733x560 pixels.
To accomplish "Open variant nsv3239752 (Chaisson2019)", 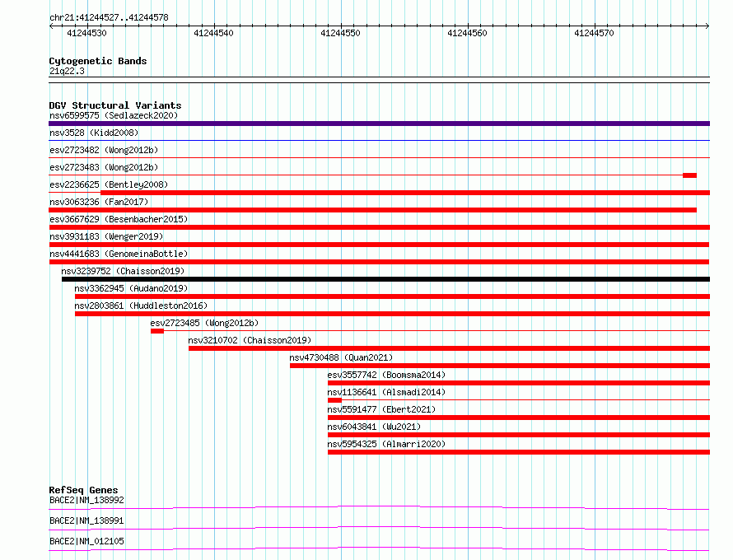I will (123, 271).
